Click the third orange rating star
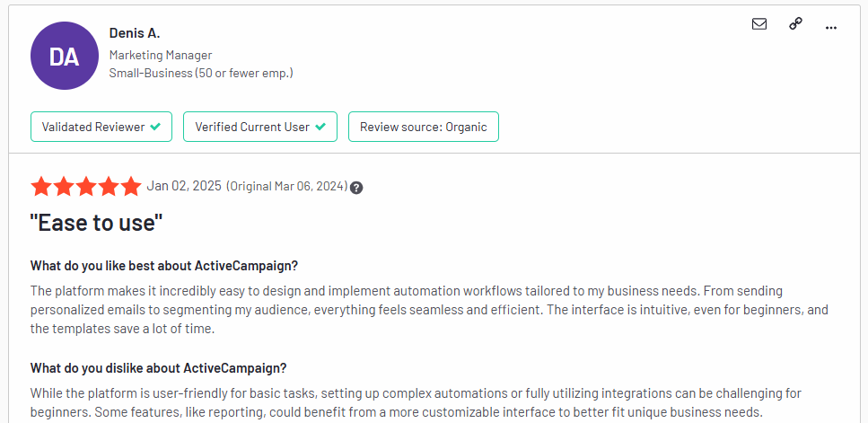Viewport: 868px width, 423px height. pos(86,187)
